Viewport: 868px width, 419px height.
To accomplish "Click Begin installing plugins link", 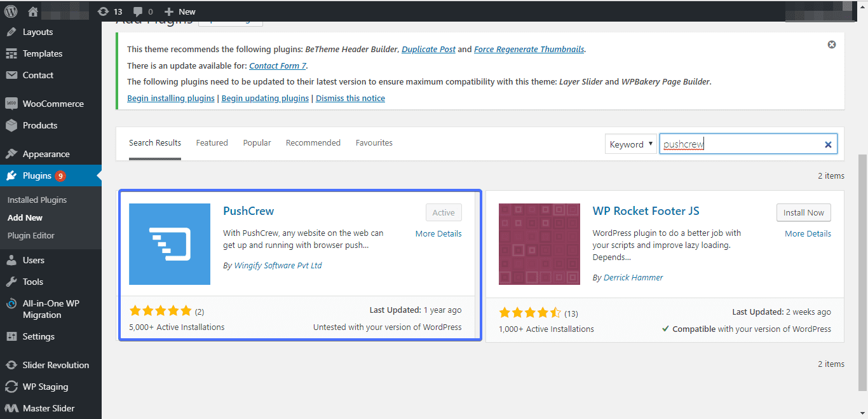I will click(171, 98).
